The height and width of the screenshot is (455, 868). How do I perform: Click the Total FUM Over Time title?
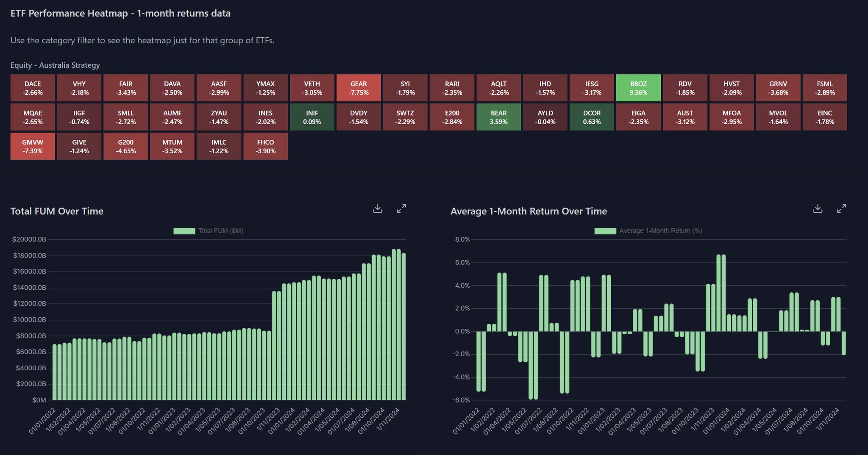tap(57, 211)
